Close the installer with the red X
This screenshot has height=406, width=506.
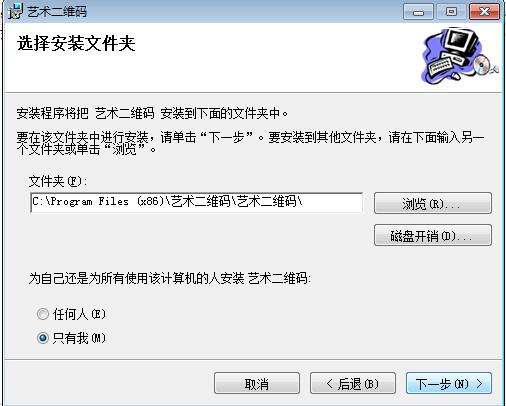[x=484, y=12]
